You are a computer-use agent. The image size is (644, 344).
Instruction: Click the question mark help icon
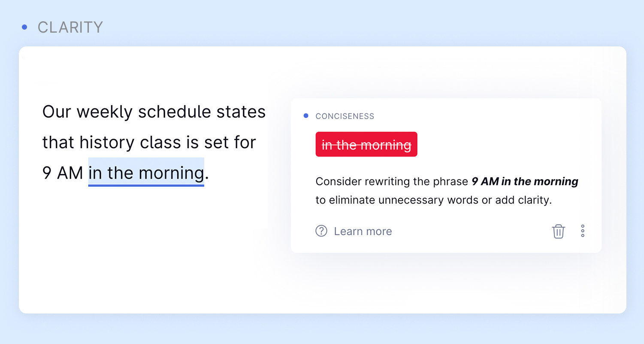[321, 231]
